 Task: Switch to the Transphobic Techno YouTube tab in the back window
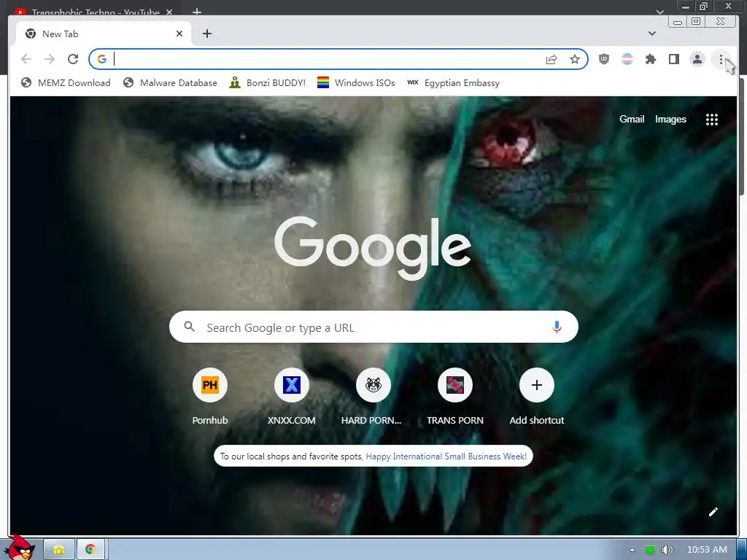[x=96, y=12]
